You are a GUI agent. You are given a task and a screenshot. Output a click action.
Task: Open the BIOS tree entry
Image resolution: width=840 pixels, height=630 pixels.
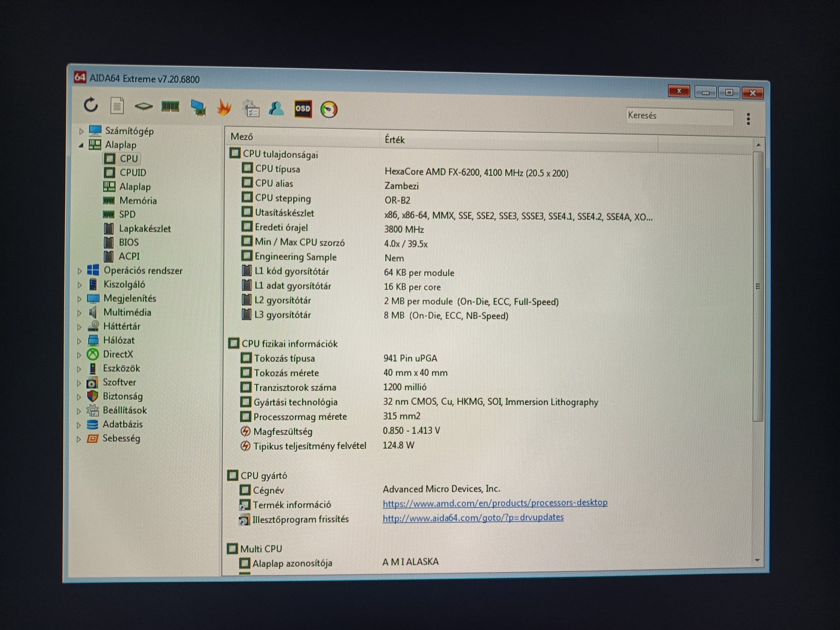(129, 242)
